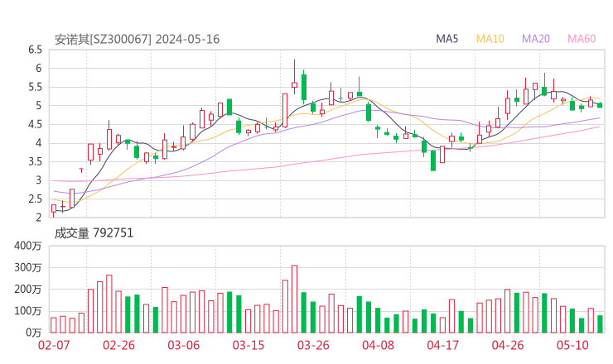Click the 成交量 792751 volume label
Viewport: 613px width, 364px height.
[x=94, y=233]
